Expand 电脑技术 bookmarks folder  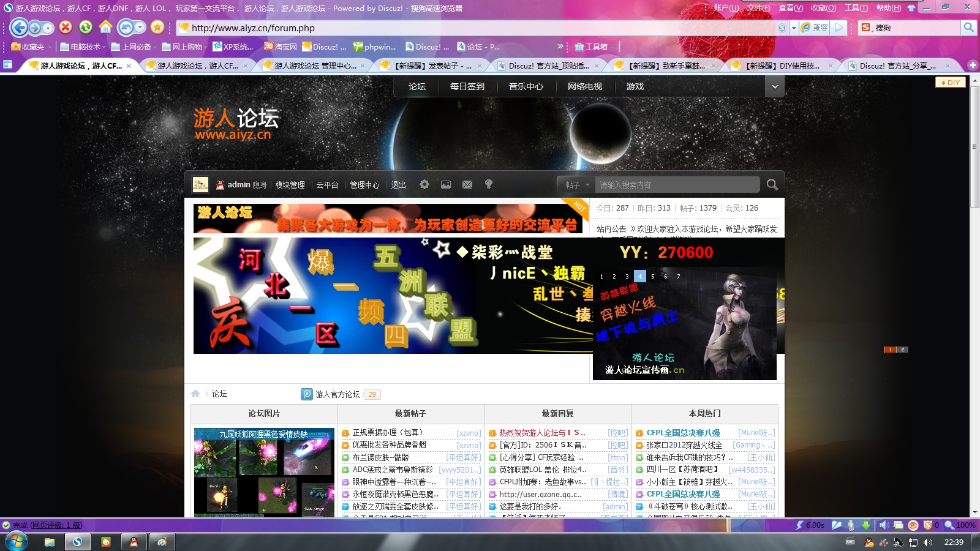coord(83,47)
